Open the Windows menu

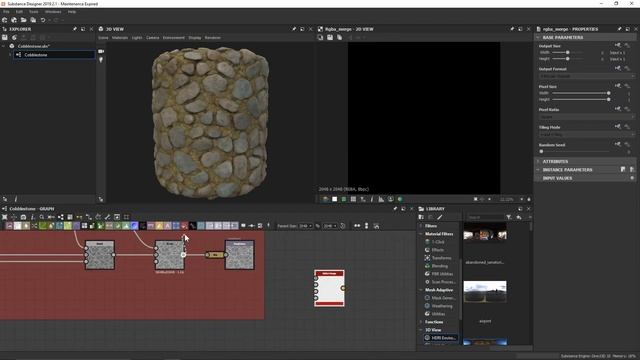(53, 12)
